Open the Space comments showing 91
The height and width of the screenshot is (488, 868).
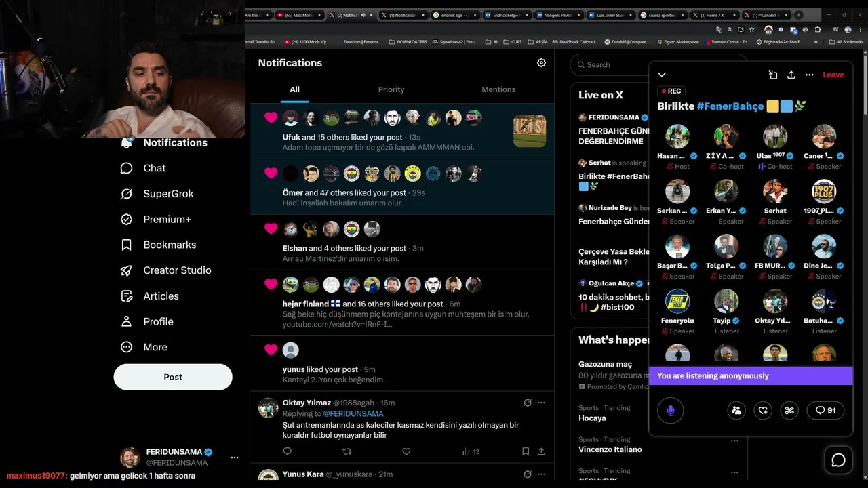click(x=825, y=410)
